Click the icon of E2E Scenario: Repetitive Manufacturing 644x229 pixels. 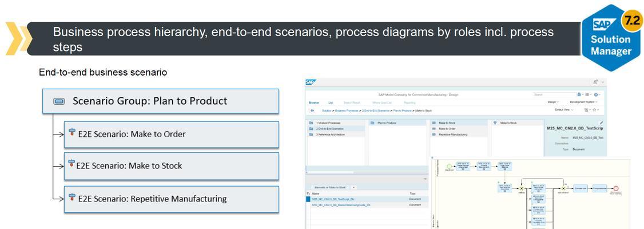pos(72,198)
